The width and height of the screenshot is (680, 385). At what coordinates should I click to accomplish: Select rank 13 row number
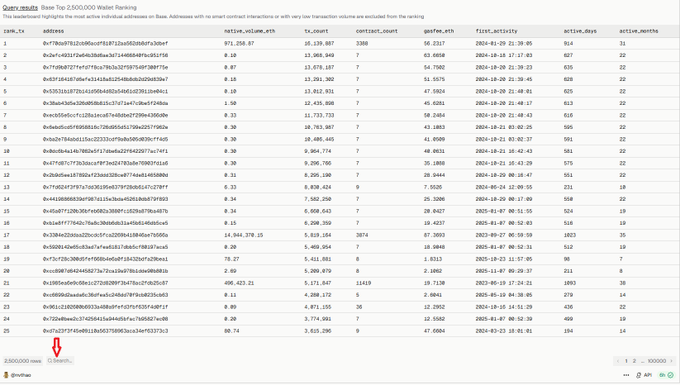[7, 187]
